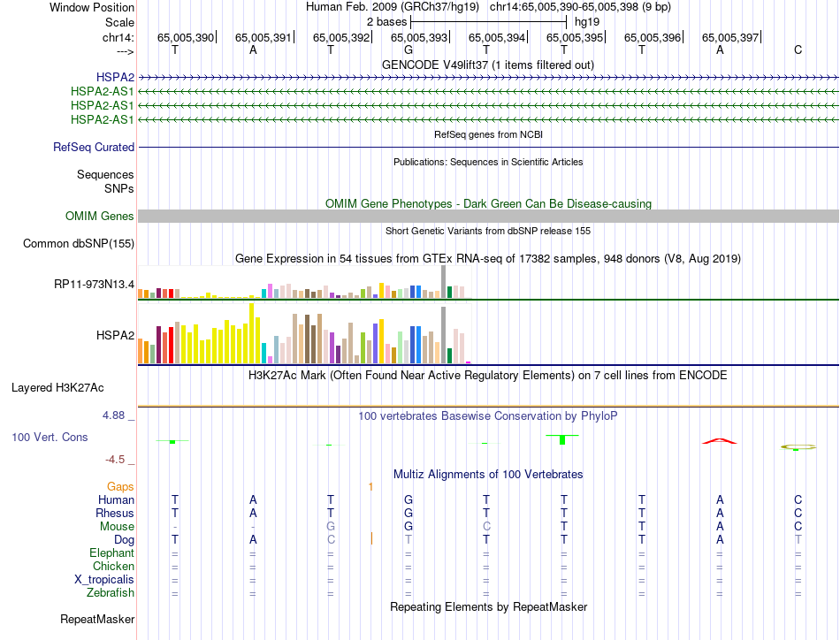Click the '2 bases' scale bar
The image size is (840, 640).
coord(488,22)
